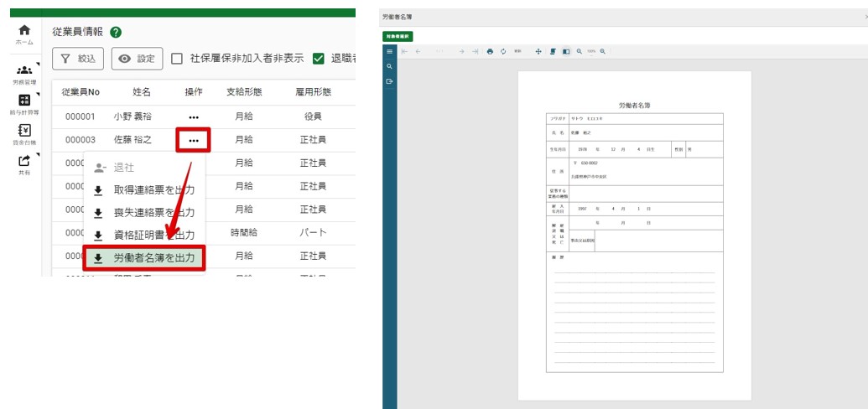Go to last page in viewer toolbar

pyautogui.click(x=475, y=51)
